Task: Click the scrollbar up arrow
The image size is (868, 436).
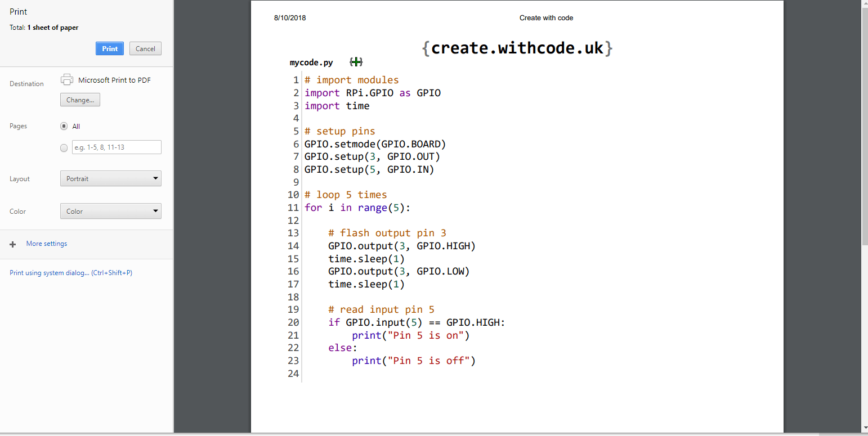Action: coord(863,5)
